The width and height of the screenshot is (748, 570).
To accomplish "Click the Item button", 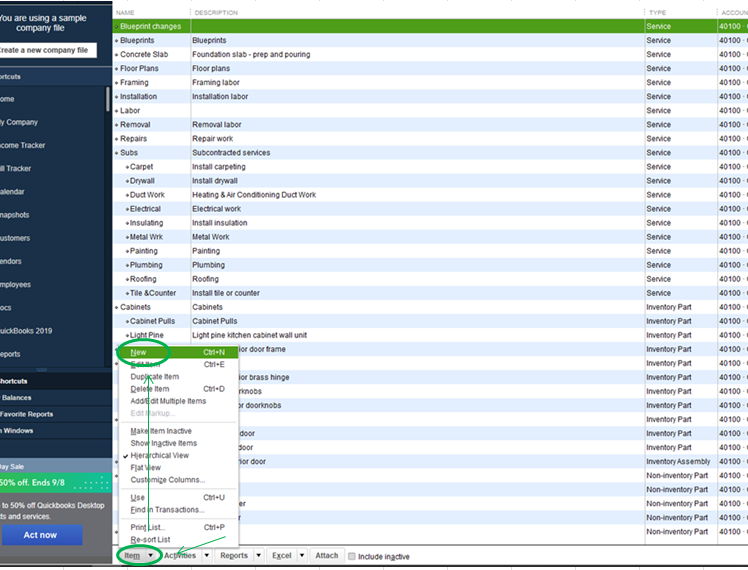I will 132,556.
